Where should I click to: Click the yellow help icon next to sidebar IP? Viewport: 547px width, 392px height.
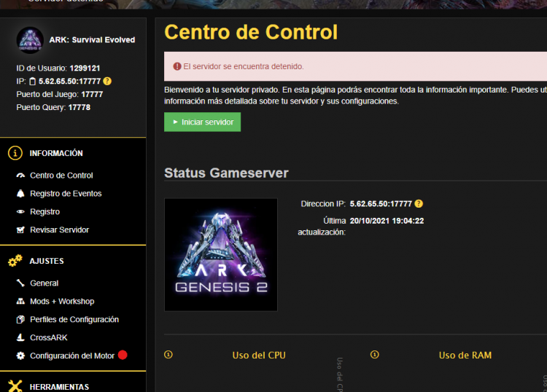click(x=107, y=81)
